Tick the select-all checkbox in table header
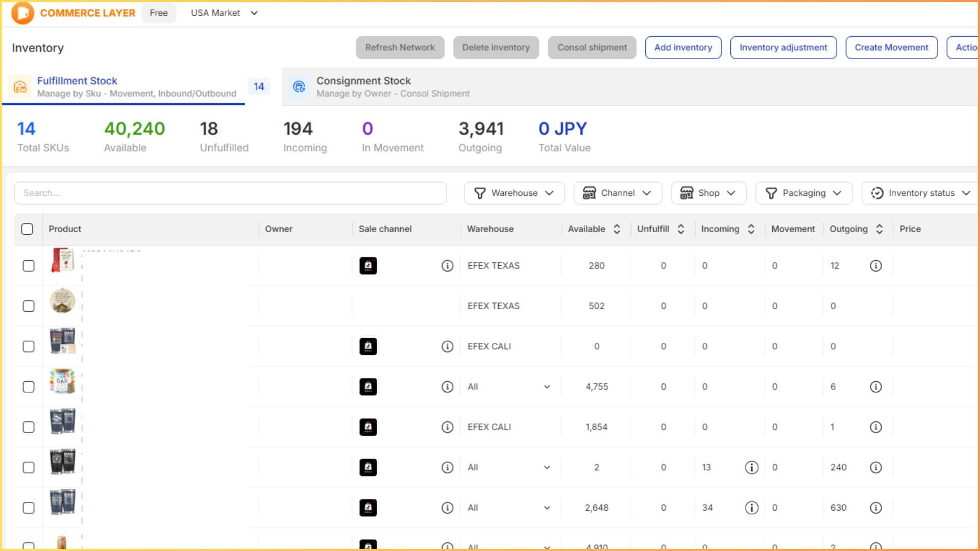The width and height of the screenshot is (980, 551). tap(27, 229)
